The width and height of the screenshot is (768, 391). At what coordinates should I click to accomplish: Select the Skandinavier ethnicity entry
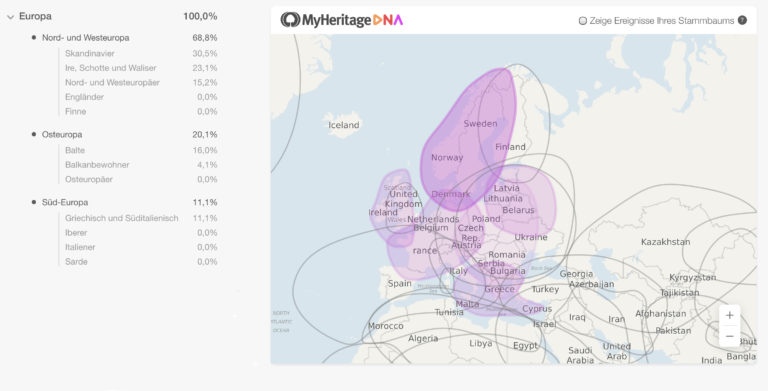(141, 53)
